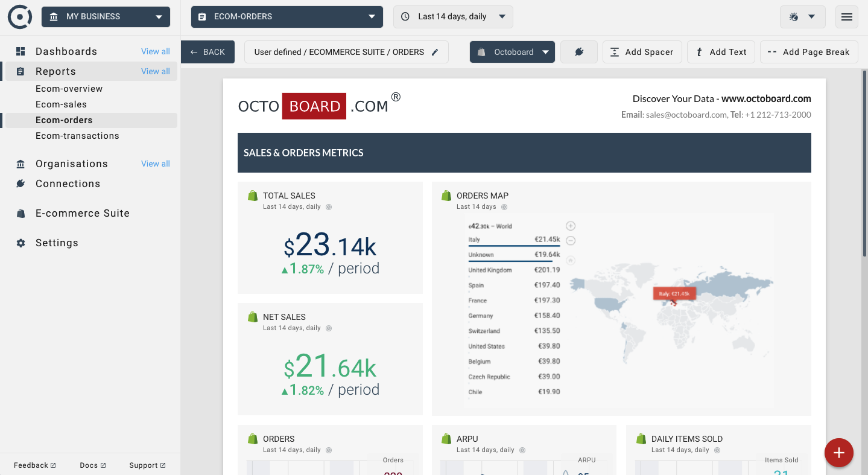Select the Ecom-orders report
Viewport: 868px width, 475px height.
tap(64, 120)
